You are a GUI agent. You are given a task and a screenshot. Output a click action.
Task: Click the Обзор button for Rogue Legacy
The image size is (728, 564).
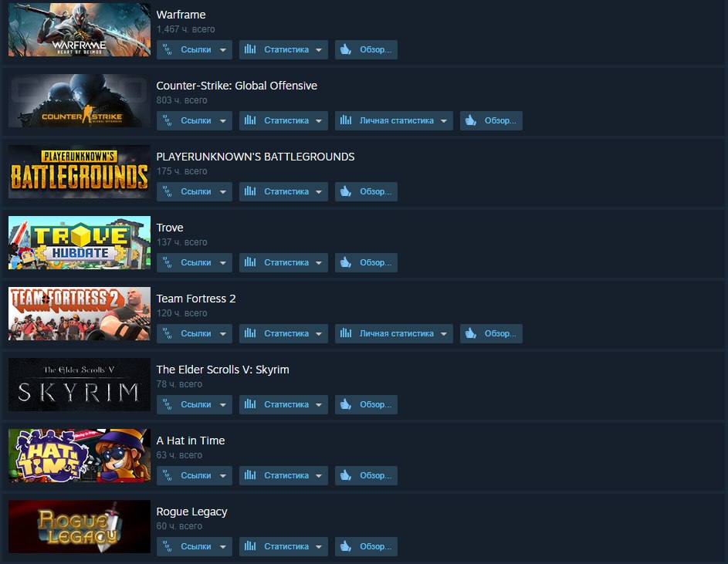pyautogui.click(x=367, y=546)
